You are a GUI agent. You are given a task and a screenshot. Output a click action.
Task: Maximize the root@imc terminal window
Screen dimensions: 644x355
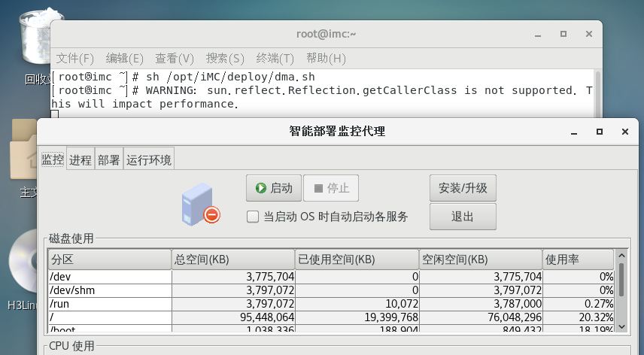pyautogui.click(x=563, y=34)
